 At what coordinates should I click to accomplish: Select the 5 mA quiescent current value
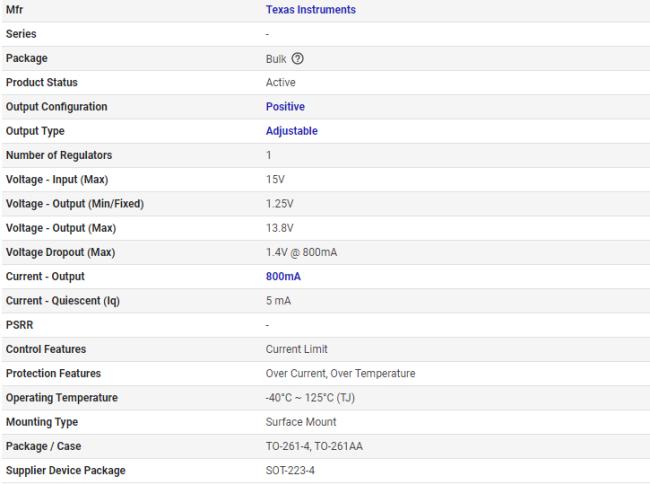(279, 301)
